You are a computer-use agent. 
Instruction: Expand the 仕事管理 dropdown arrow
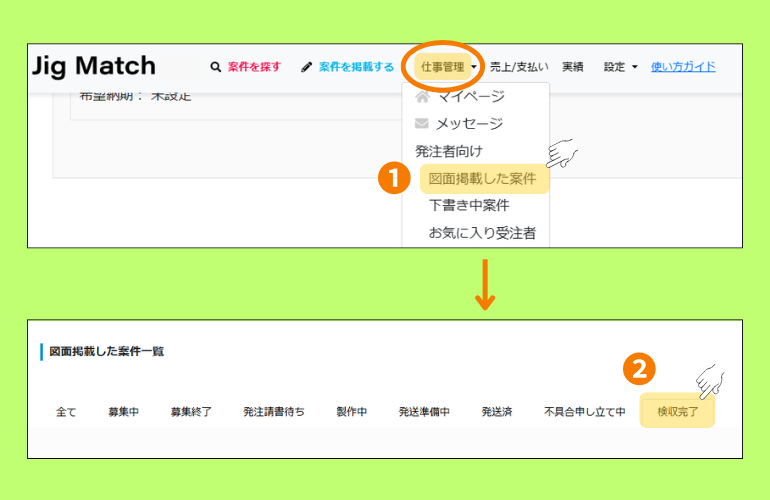pyautogui.click(x=474, y=67)
